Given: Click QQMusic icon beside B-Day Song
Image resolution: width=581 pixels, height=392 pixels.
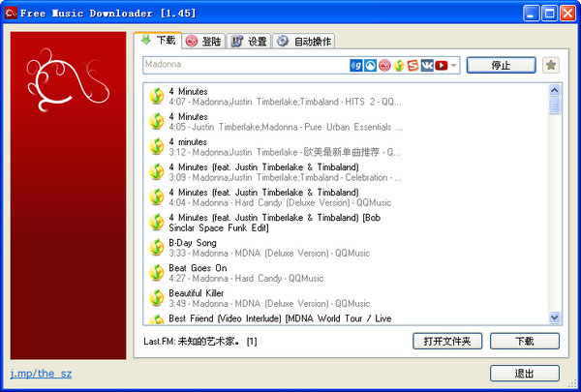Looking at the screenshot, I should click(x=157, y=247).
